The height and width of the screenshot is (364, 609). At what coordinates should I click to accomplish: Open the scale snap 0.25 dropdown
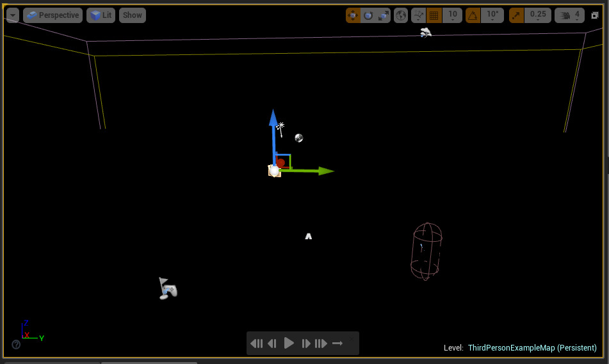pos(538,15)
